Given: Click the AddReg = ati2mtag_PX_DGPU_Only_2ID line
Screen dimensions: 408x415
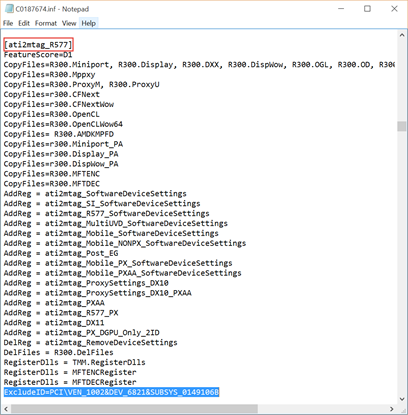Looking at the screenshot, I should pyautogui.click(x=82, y=332).
